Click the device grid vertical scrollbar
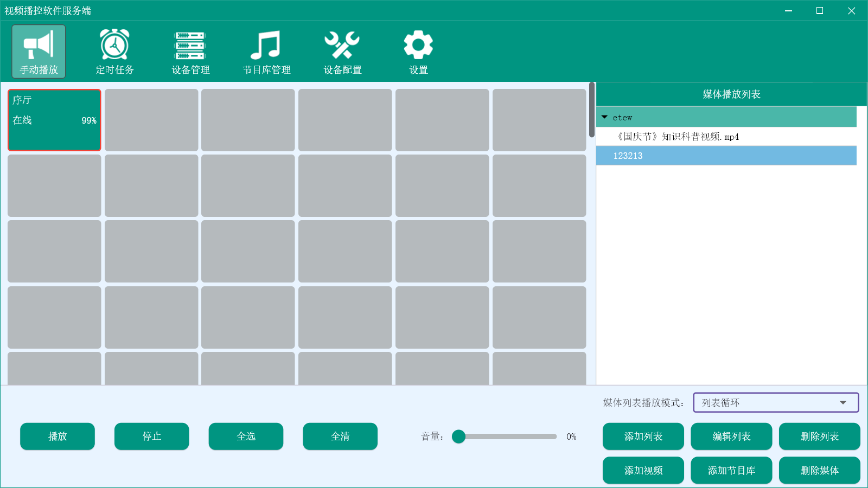Screen dimensions: 868x488 pyautogui.click(x=592, y=110)
